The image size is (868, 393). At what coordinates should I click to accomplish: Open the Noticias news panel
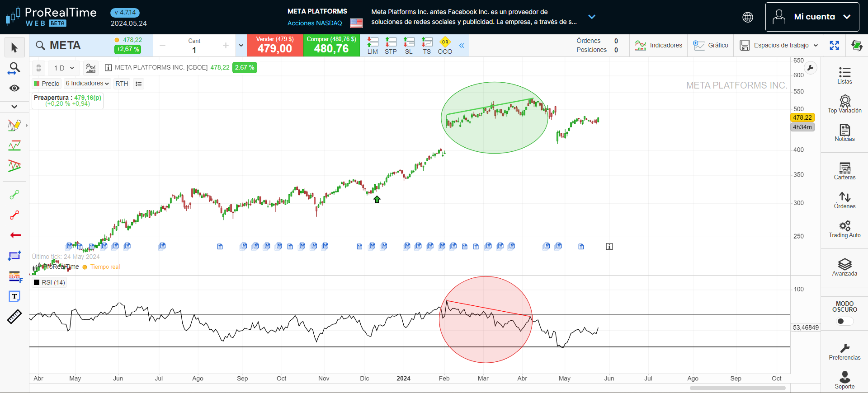coord(844,133)
